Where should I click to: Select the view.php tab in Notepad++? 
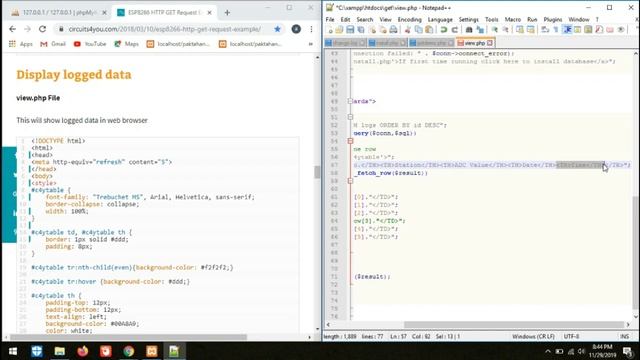[x=475, y=42]
